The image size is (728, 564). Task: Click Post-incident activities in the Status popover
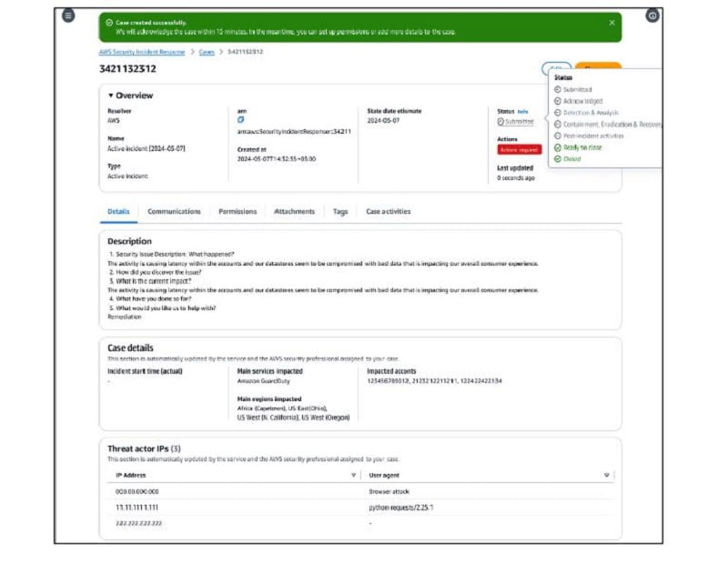[x=593, y=136]
